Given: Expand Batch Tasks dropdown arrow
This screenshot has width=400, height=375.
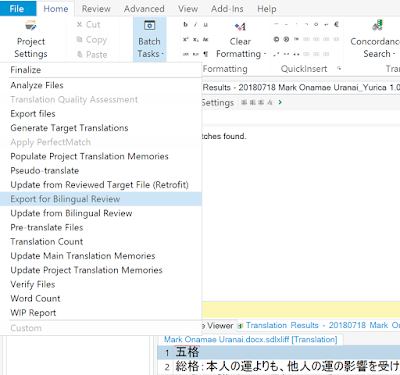Looking at the screenshot, I should (162, 54).
